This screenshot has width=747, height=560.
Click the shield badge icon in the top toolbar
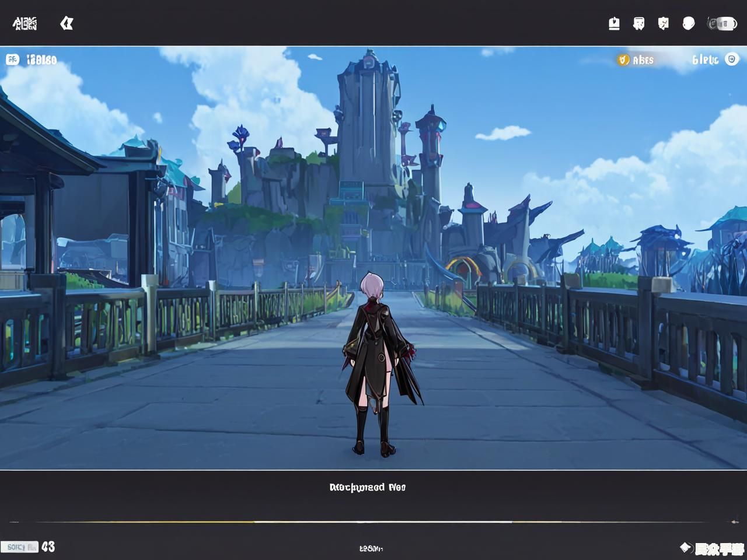[664, 23]
